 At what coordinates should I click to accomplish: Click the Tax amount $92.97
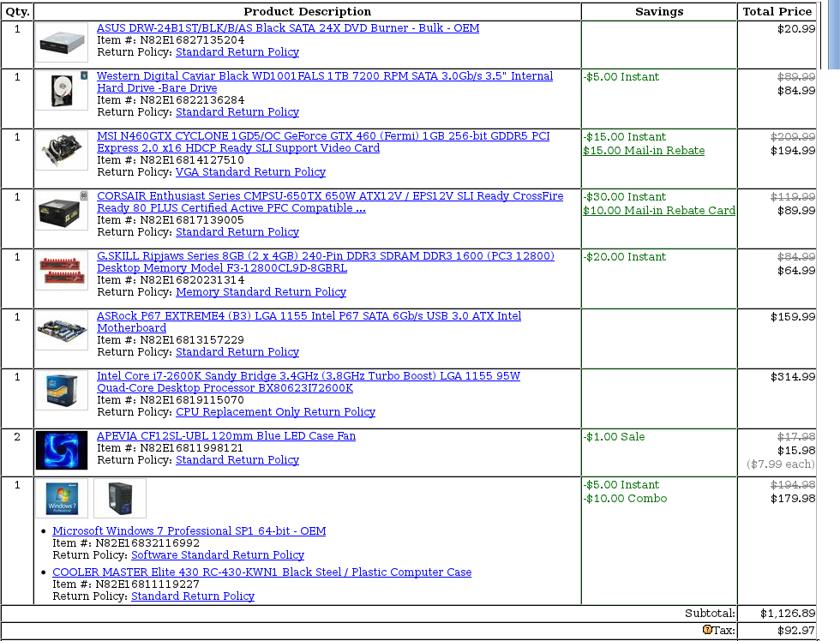(x=796, y=631)
